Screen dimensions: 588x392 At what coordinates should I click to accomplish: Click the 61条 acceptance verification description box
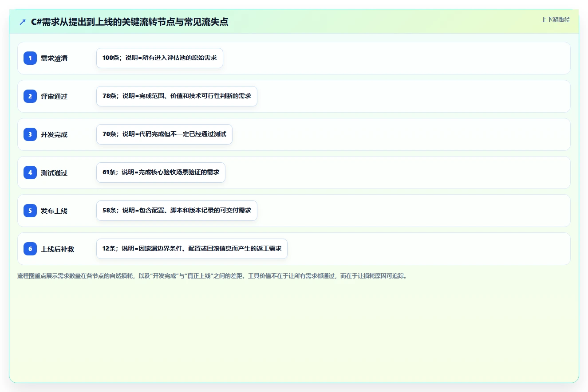(161, 172)
